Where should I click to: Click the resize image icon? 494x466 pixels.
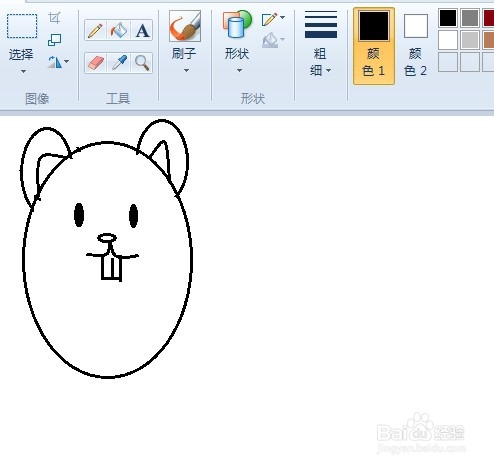(55, 40)
